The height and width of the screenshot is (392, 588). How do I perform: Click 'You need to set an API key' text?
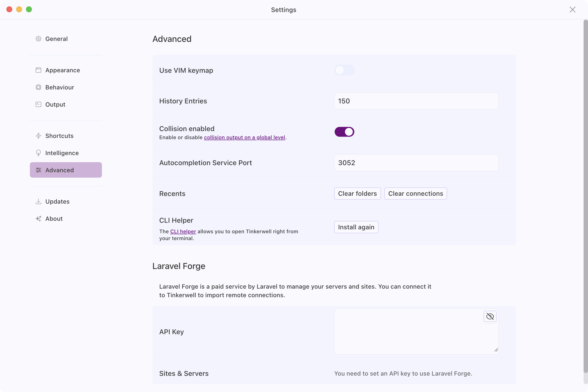403,373
